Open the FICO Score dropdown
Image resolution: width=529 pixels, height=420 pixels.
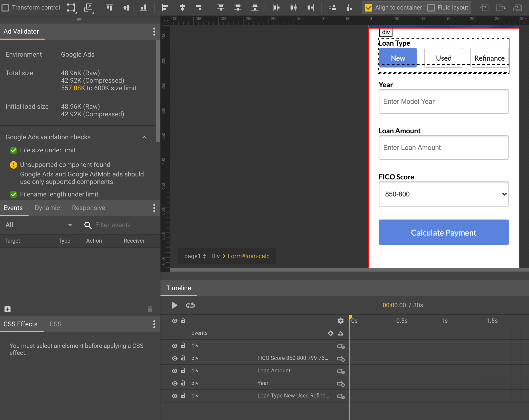[444, 194]
